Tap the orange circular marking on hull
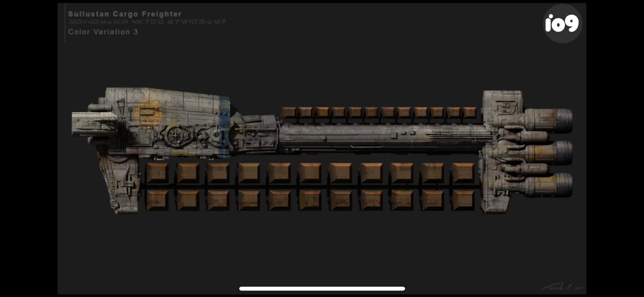 point(148,111)
